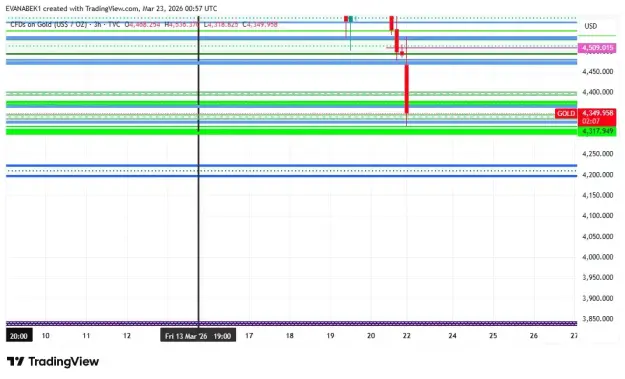
Task: Click the 4,150.000 price axis label
Action: coord(597,195)
